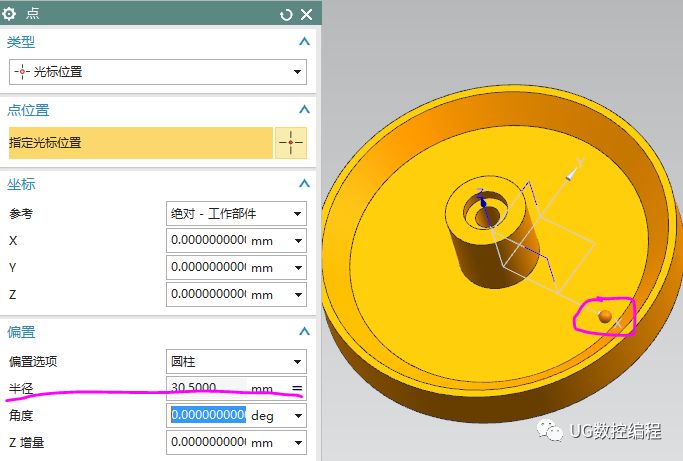Select the 指定光标位置 field
Viewport: 683px width, 461px height.
[x=140, y=143]
